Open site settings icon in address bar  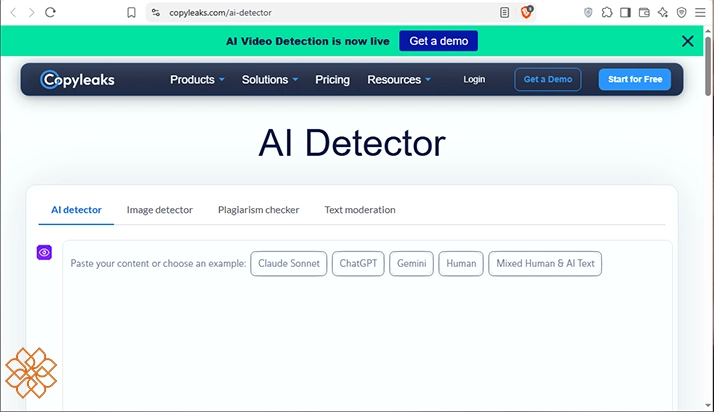pyautogui.click(x=156, y=13)
